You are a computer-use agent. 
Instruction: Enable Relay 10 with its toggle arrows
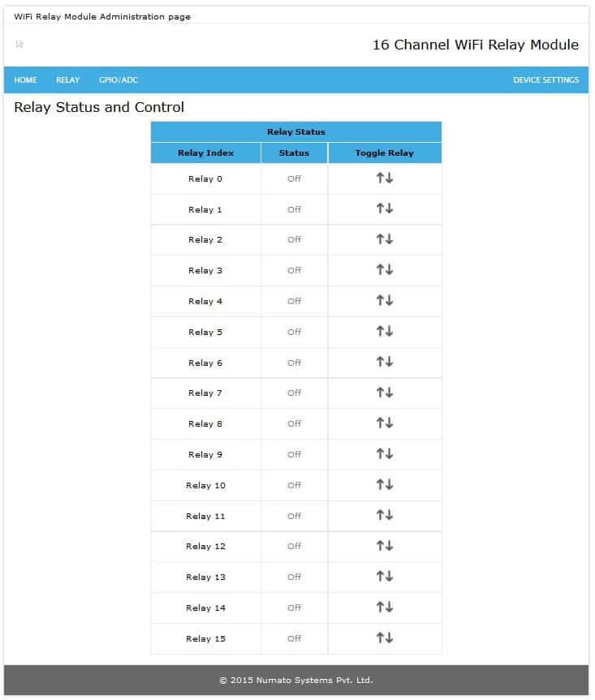(385, 485)
